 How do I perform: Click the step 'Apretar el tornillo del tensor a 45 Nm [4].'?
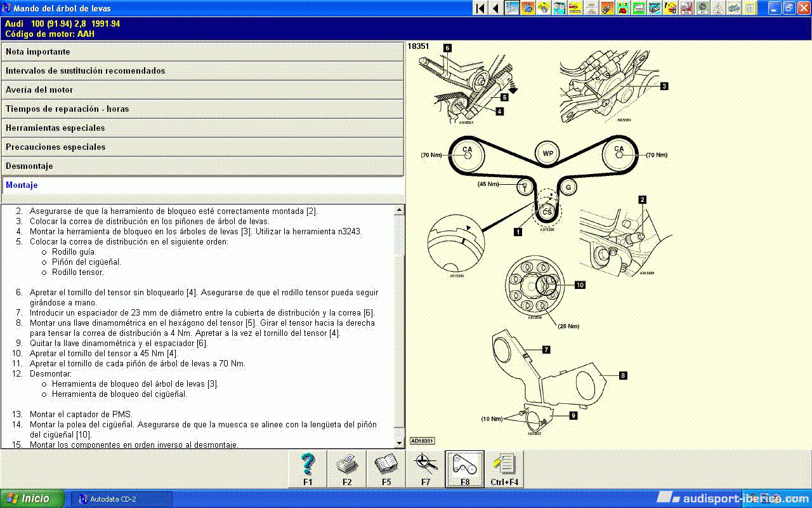click(104, 354)
